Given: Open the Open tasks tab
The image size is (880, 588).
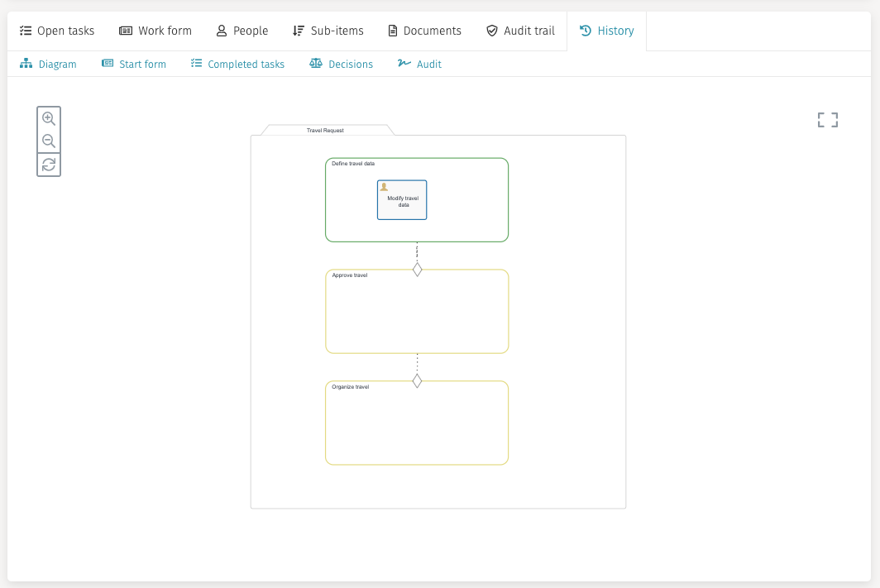Looking at the screenshot, I should click(x=57, y=31).
